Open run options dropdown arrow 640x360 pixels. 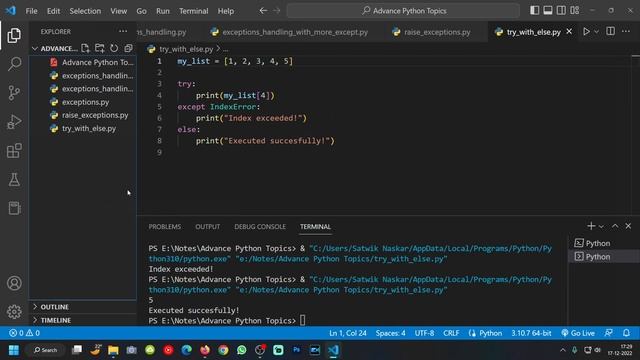[x=596, y=31]
